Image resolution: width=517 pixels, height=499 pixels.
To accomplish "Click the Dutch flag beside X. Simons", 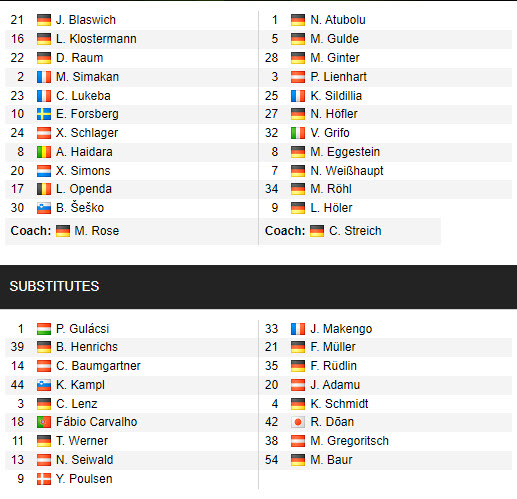I will (44, 171).
